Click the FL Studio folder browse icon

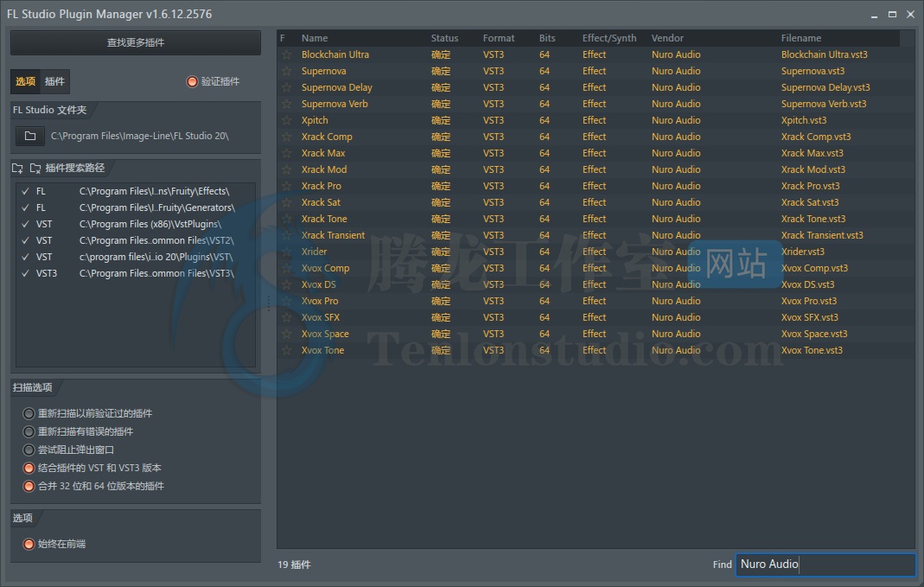[x=30, y=136]
